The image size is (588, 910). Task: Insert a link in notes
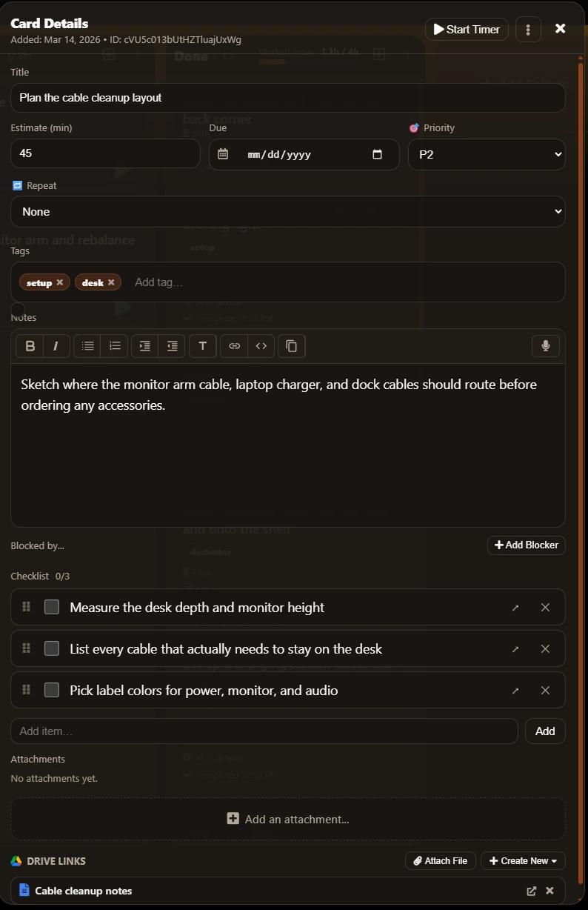pyautogui.click(x=234, y=346)
